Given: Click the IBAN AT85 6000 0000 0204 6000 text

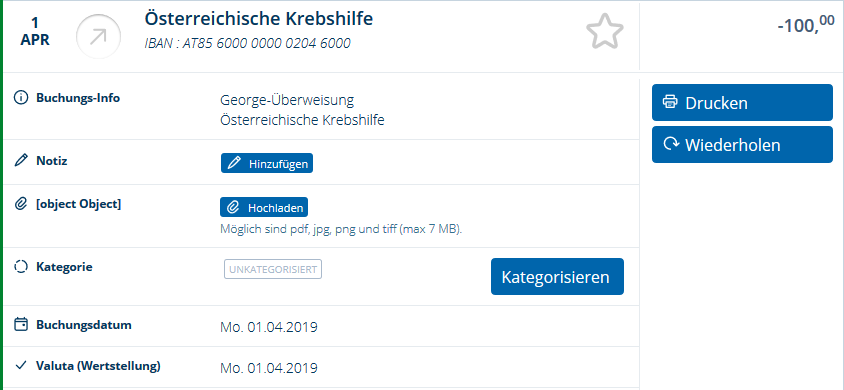Looking at the screenshot, I should point(248,44).
